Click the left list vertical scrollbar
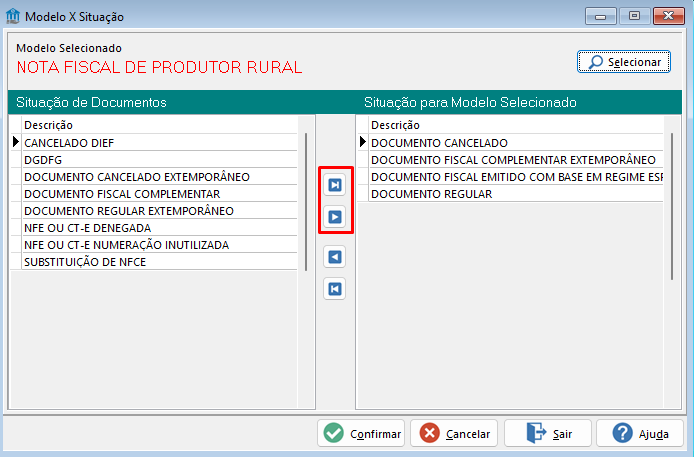 (306, 202)
